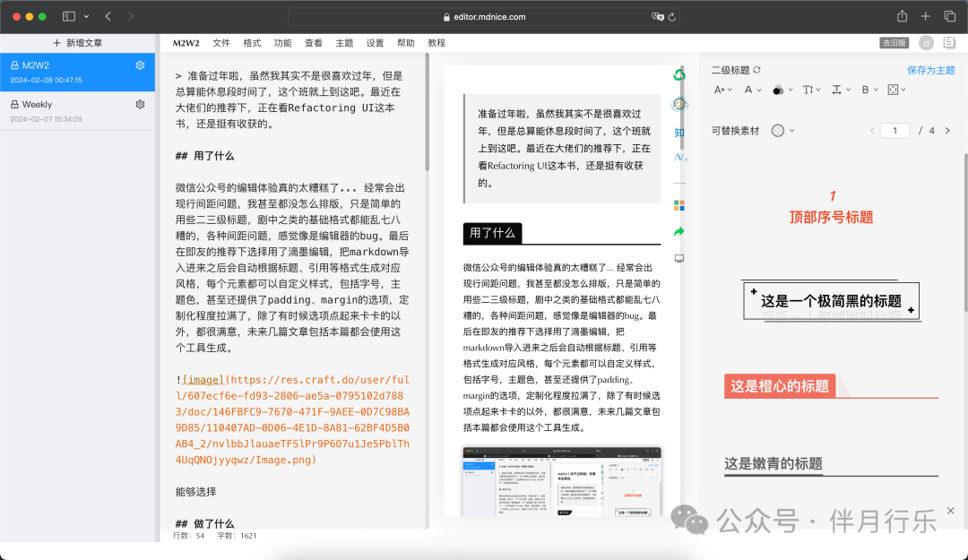Click the 保存为主题 link

[931, 70]
